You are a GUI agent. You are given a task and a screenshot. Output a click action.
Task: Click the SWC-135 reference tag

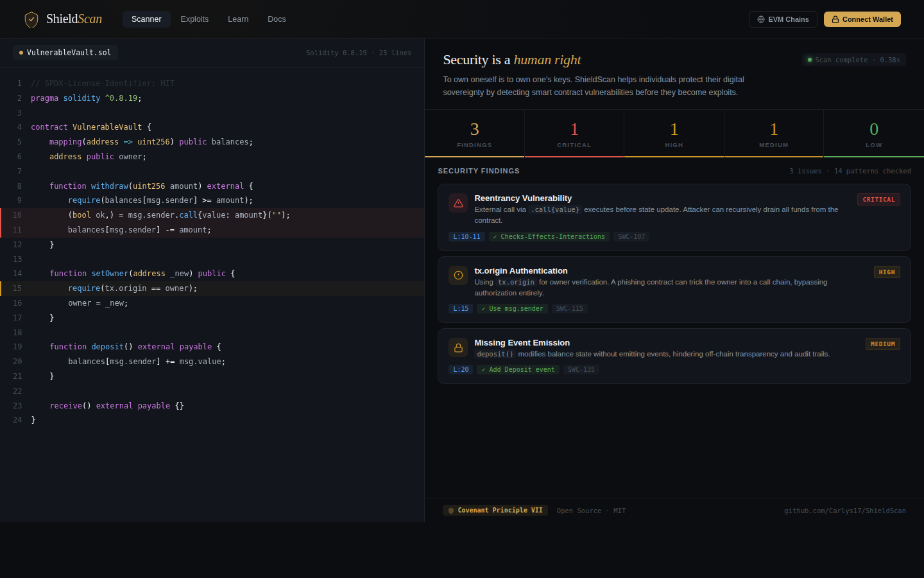581,370
